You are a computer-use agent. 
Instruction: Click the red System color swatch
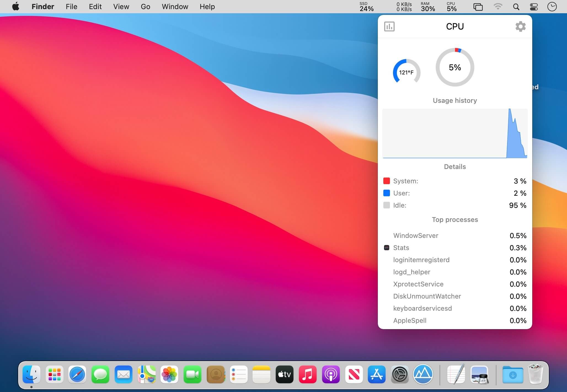click(386, 181)
